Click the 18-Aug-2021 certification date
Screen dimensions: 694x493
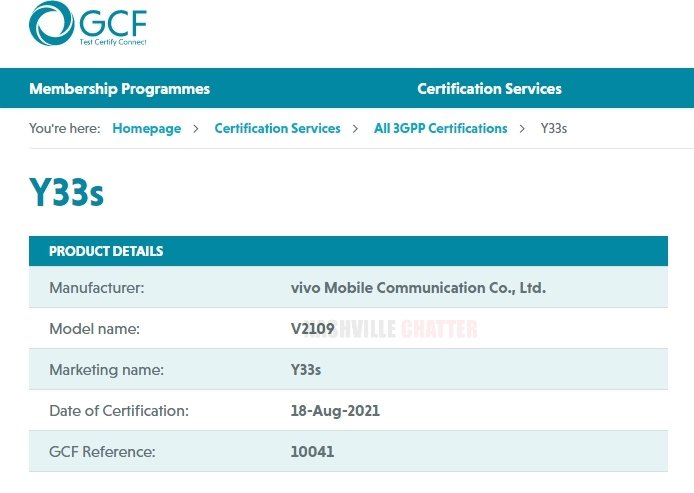pyautogui.click(x=334, y=411)
